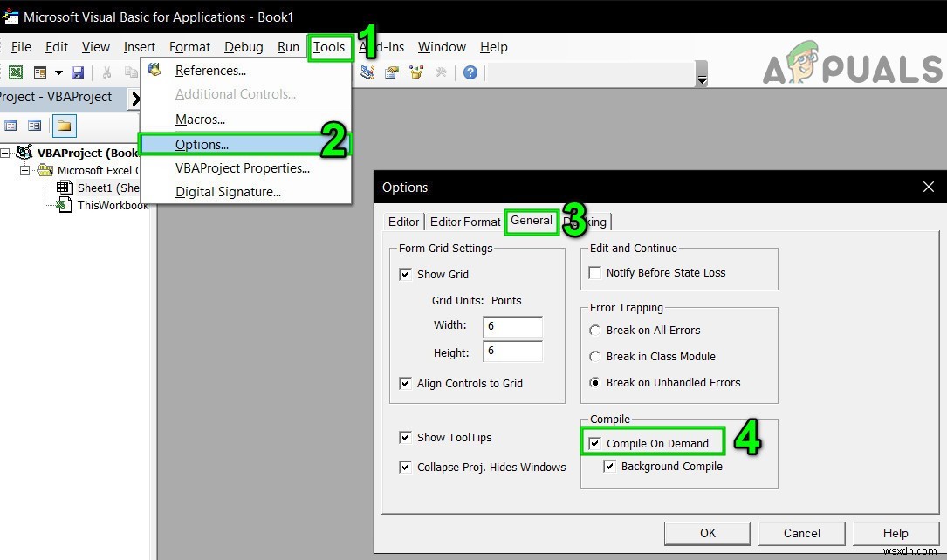
Task: Click the Save floppy disk icon
Action: (x=78, y=72)
